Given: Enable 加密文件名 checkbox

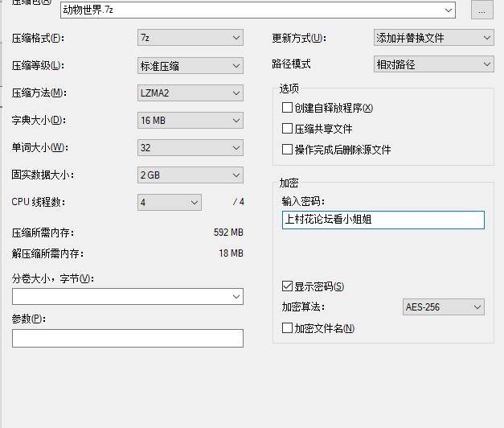Looking at the screenshot, I should pos(287,328).
